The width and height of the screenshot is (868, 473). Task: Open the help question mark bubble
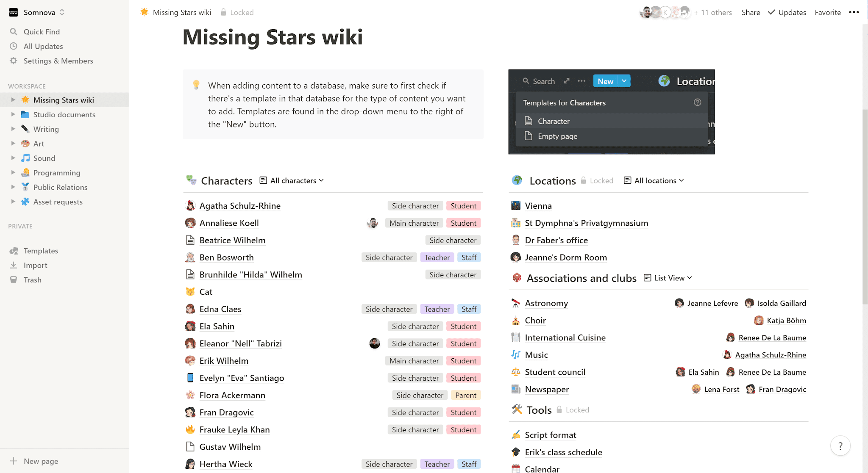tap(840, 445)
